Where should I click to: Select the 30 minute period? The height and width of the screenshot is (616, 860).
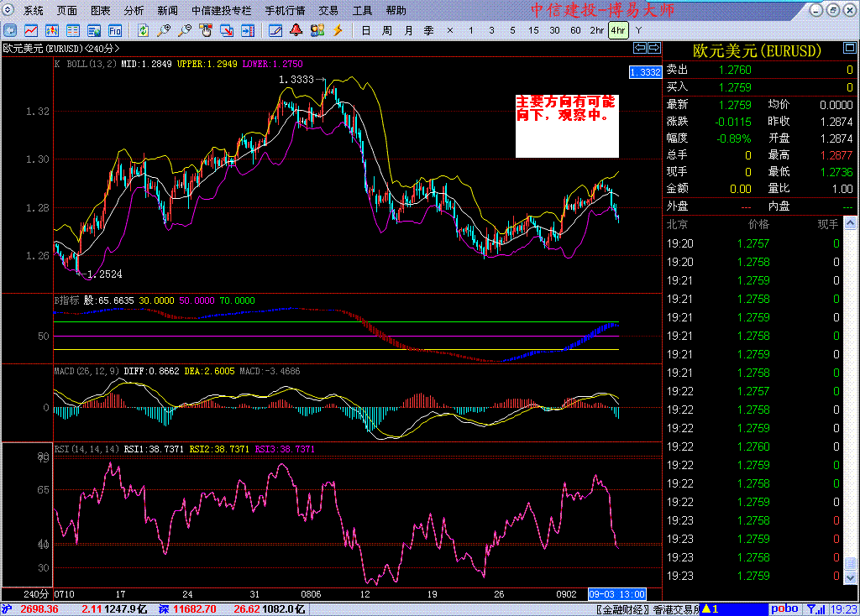[x=554, y=31]
